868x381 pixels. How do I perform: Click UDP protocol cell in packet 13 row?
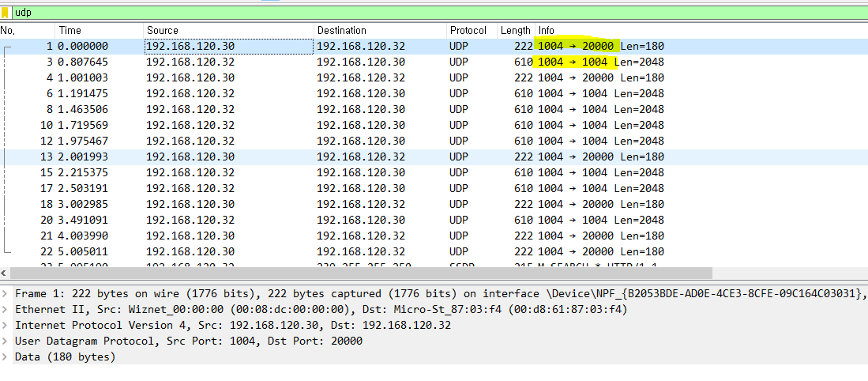tap(458, 157)
